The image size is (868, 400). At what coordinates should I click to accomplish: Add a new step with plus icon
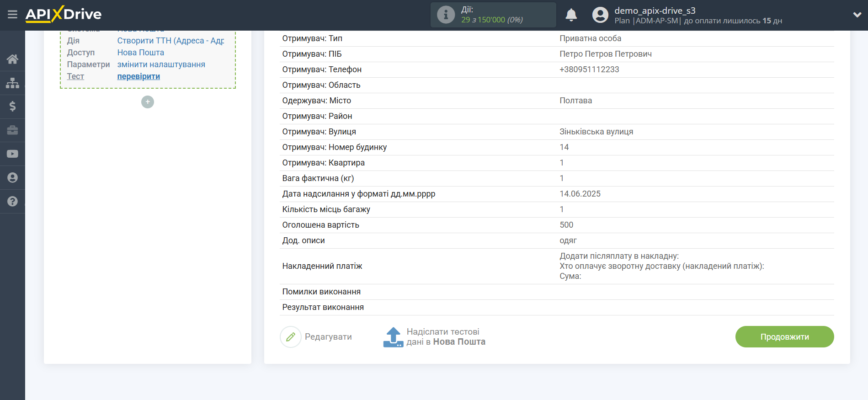[148, 102]
